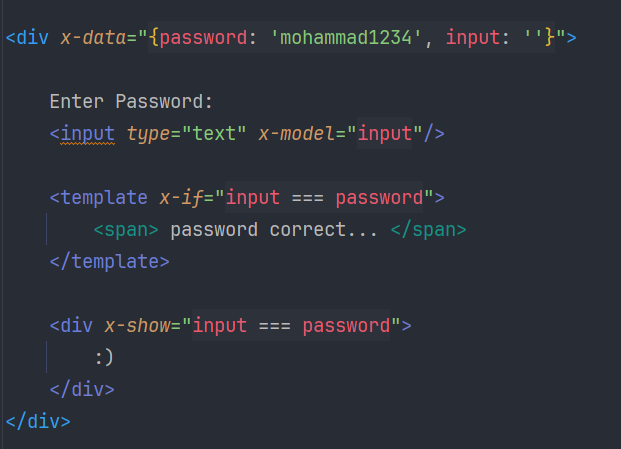Click the 'password correct...' text
The image size is (621, 449).
point(275,230)
